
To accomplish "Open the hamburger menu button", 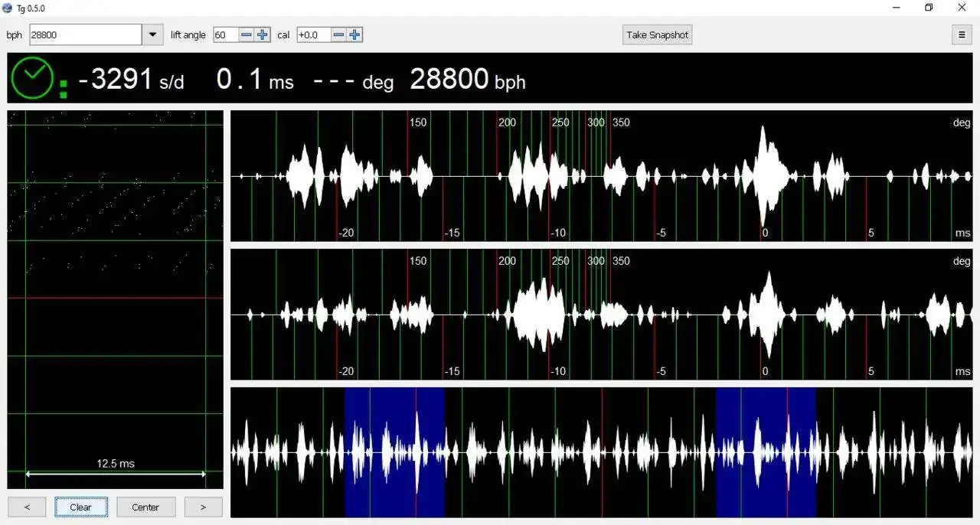I will [x=961, y=34].
